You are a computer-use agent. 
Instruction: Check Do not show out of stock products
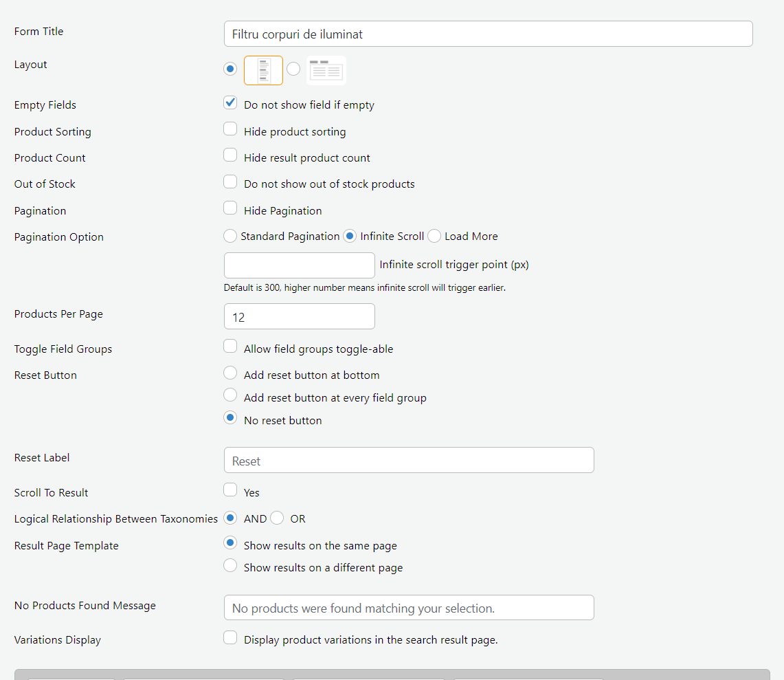[x=230, y=181]
